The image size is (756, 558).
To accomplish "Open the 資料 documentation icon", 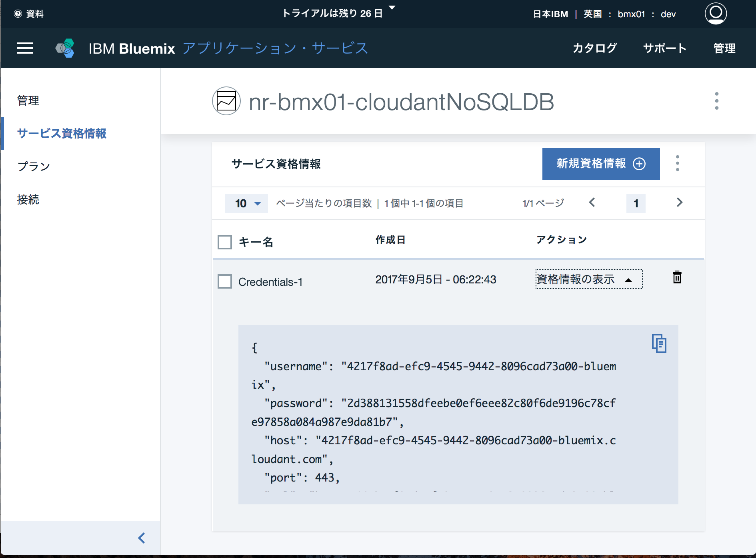I will [x=17, y=14].
